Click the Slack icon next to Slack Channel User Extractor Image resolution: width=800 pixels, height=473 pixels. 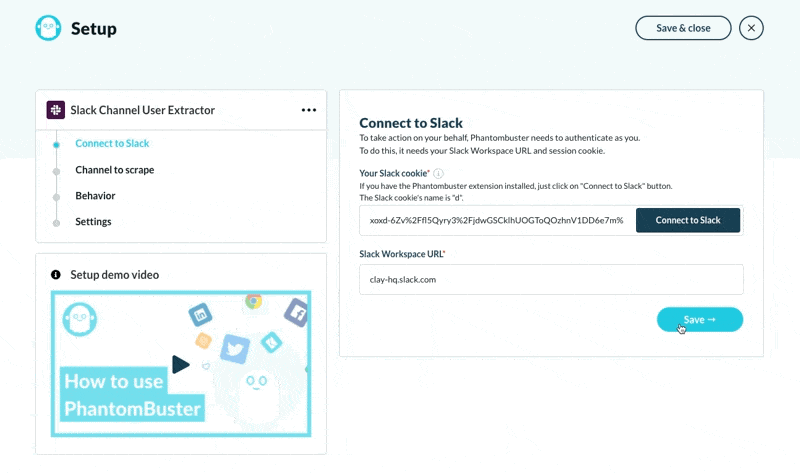(x=56, y=110)
